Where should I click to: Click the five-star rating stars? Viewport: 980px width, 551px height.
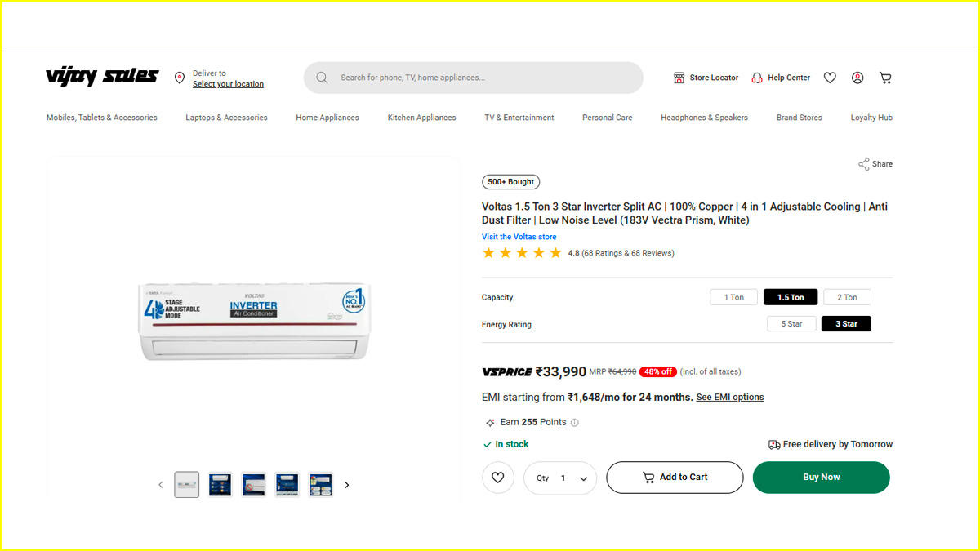pos(522,253)
